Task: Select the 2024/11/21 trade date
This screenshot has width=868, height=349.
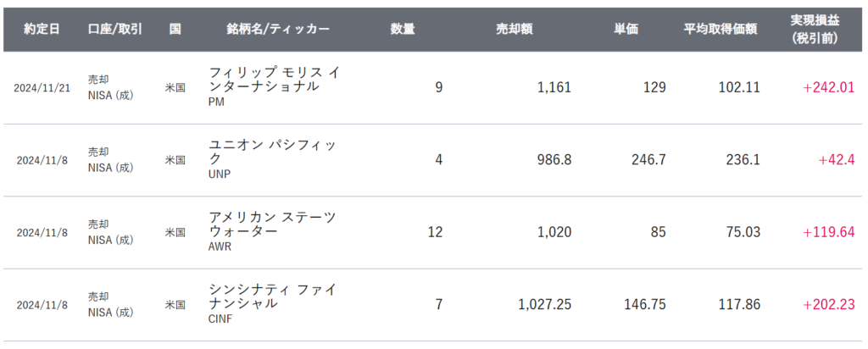Action: 42,87
